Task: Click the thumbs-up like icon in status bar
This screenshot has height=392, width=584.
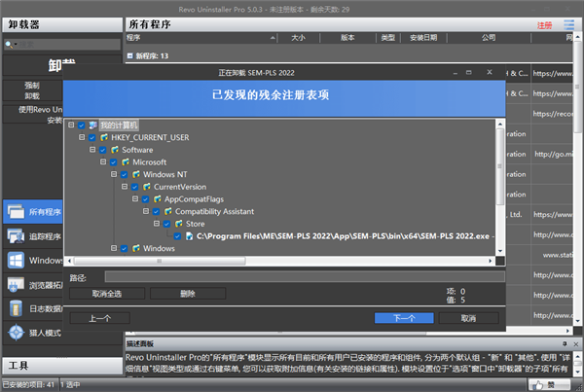Action: point(538,385)
